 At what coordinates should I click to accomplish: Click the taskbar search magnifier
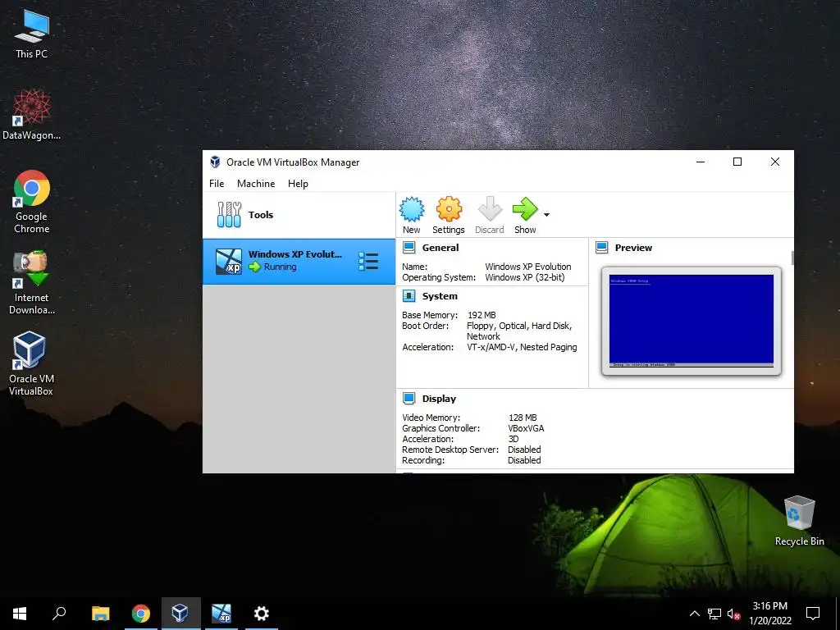click(x=59, y=614)
